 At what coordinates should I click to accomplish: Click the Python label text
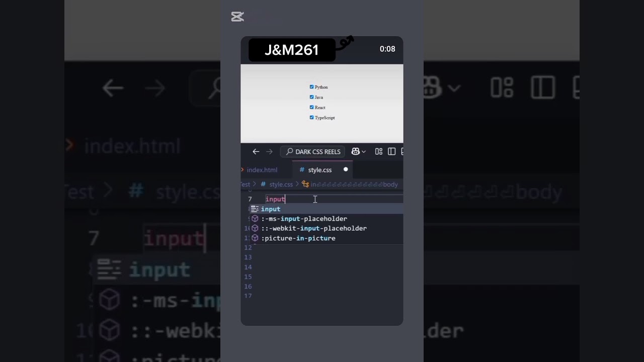[321, 87]
